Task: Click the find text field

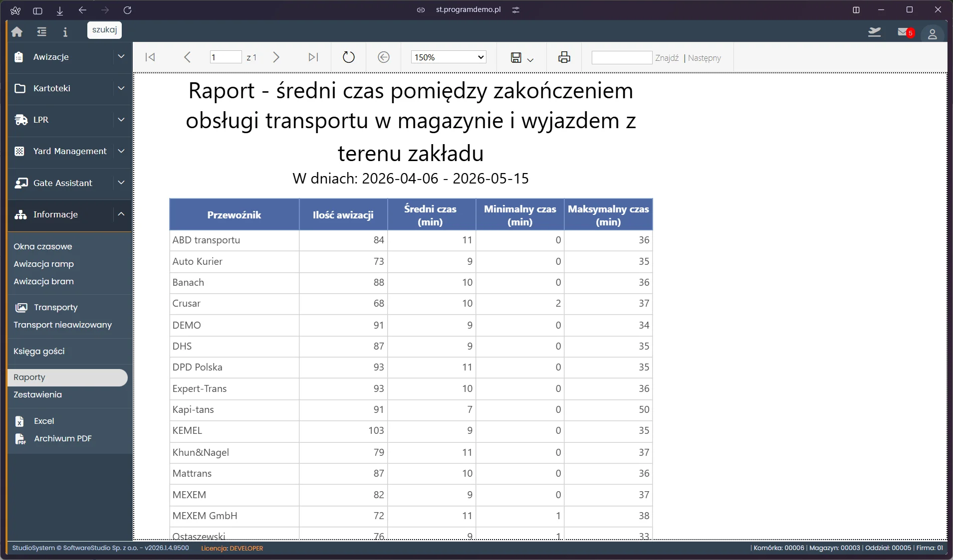Action: point(622,58)
